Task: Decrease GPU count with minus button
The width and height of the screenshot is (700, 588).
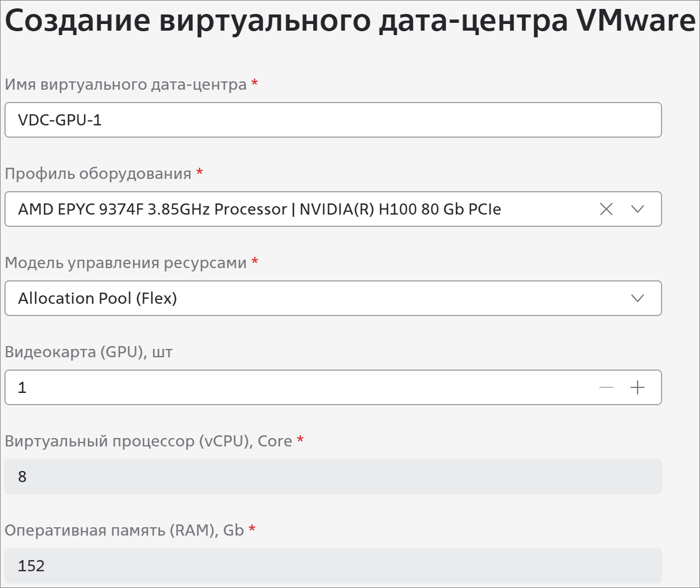Action: 606,387
